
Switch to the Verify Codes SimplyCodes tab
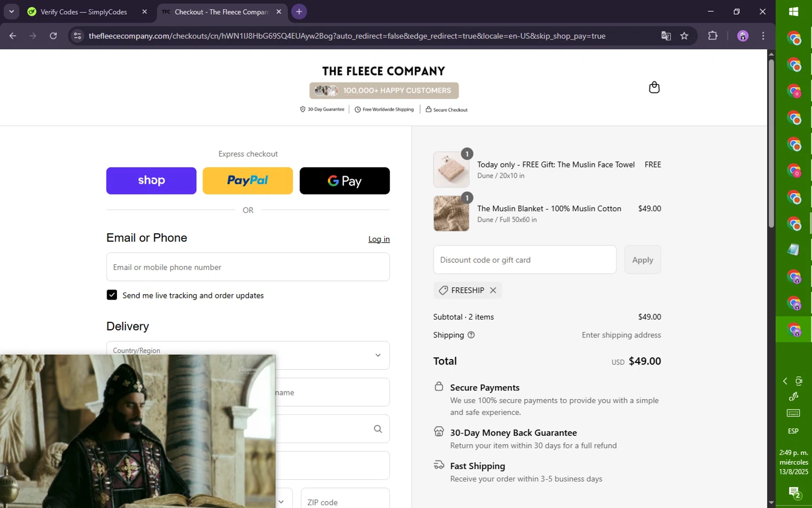tap(83, 12)
